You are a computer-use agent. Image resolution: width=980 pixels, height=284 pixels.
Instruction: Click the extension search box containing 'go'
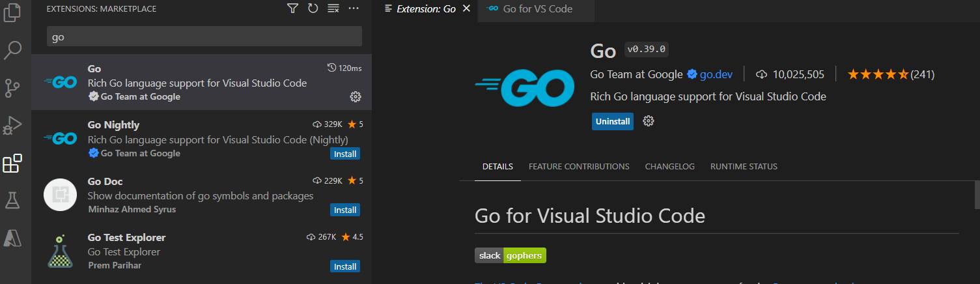(x=204, y=37)
